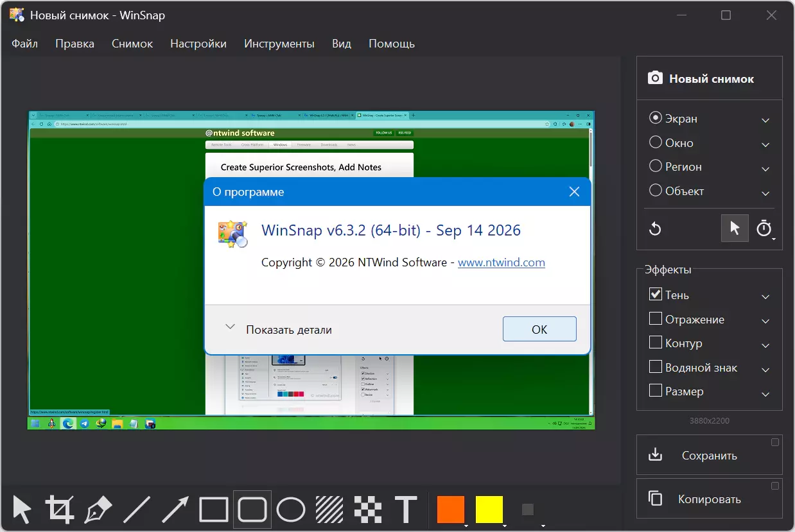Screen dimensions: 795x532
Task: Click the line width square indicator
Action: [x=527, y=510]
